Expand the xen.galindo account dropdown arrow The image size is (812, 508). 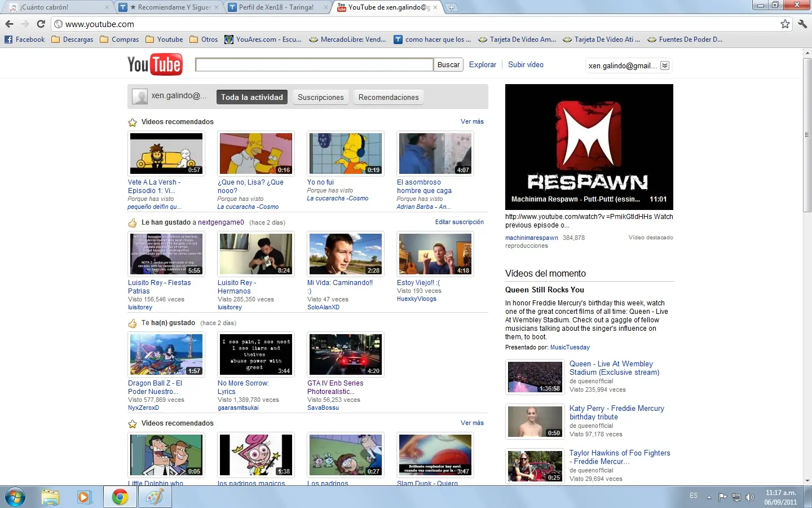click(x=665, y=65)
